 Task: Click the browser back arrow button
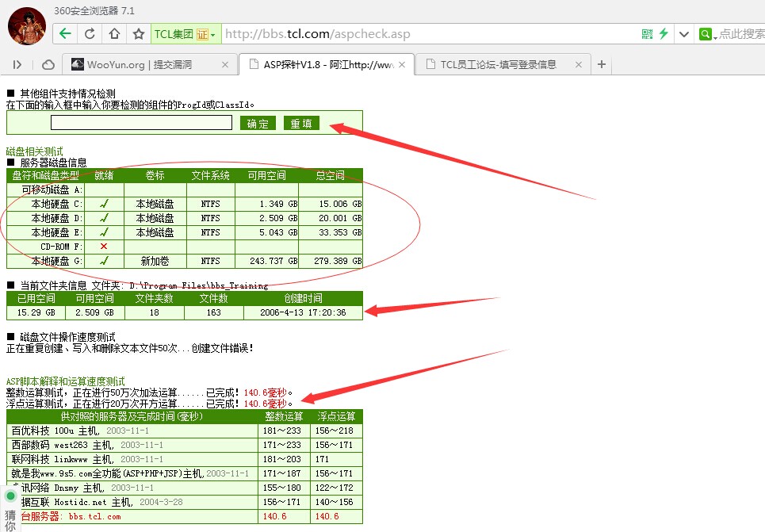(x=65, y=33)
